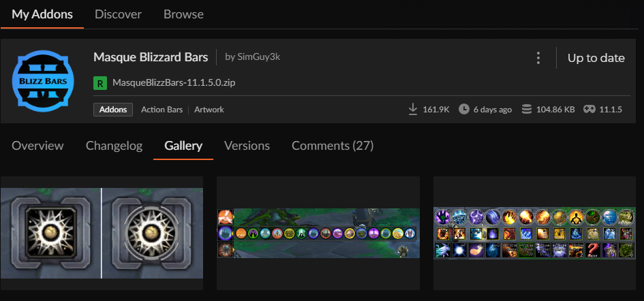The height and width of the screenshot is (301, 644).
Task: Select the Addons category tag
Action: click(113, 110)
